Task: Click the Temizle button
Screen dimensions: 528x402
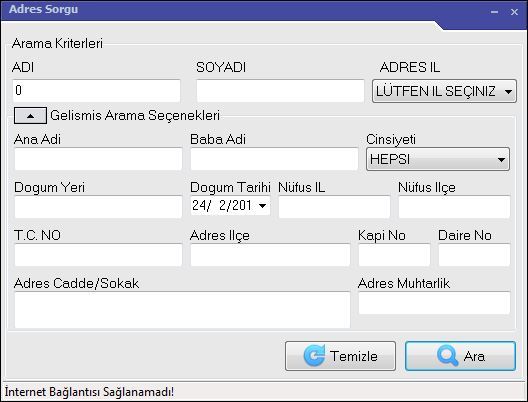Action: point(340,356)
